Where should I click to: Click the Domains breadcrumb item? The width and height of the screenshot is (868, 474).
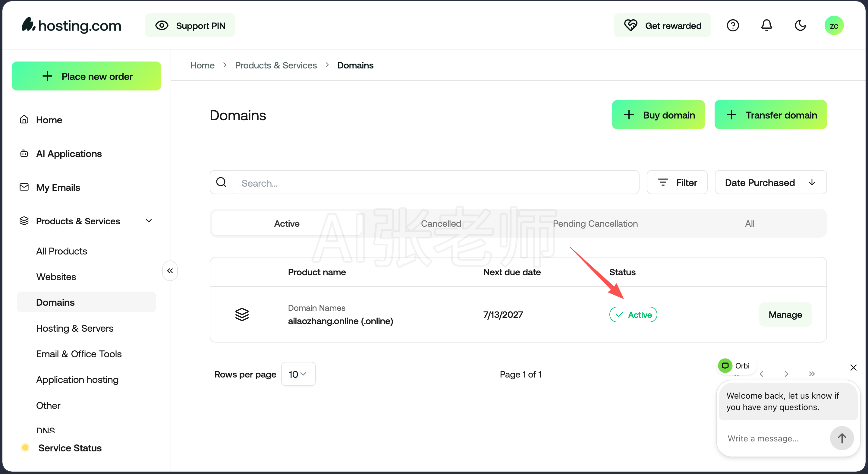click(356, 65)
